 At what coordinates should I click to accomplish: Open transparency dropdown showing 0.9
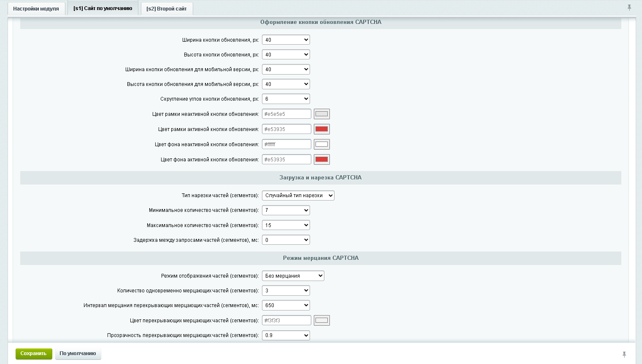286,335
